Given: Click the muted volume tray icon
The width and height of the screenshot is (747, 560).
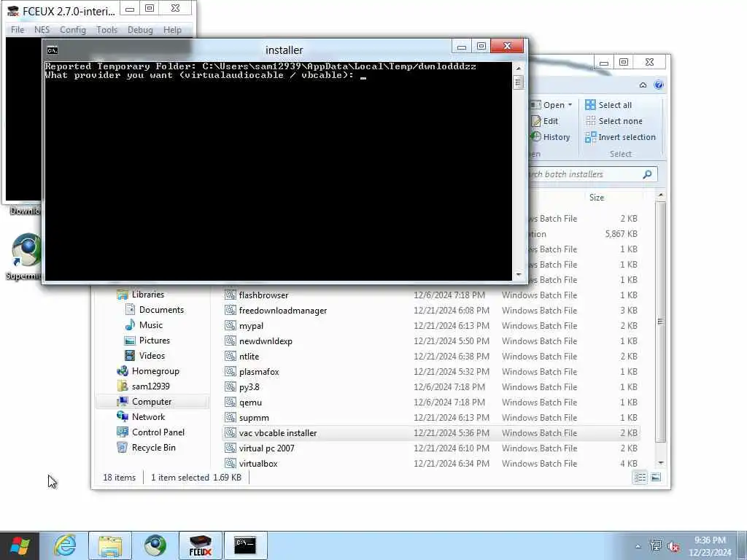Looking at the screenshot, I should click(x=673, y=546).
